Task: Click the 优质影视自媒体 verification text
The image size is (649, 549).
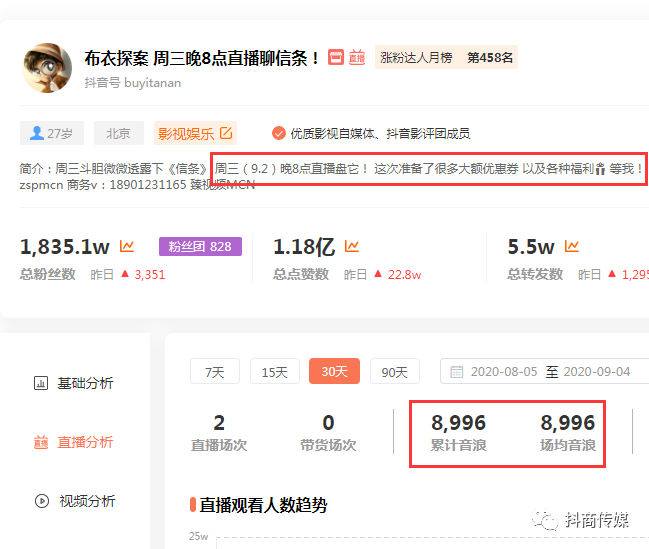Action: click(380, 133)
